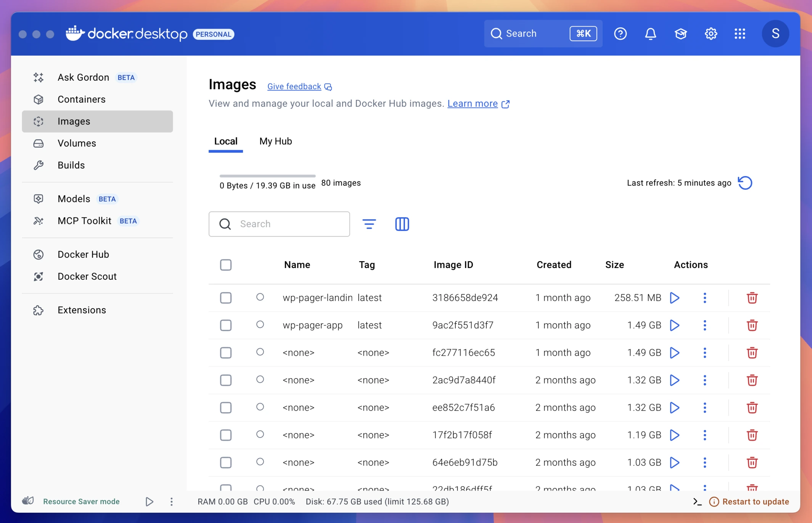Screen dimensions: 812x523
Task: Select Containers in the sidebar
Action: click(82, 99)
